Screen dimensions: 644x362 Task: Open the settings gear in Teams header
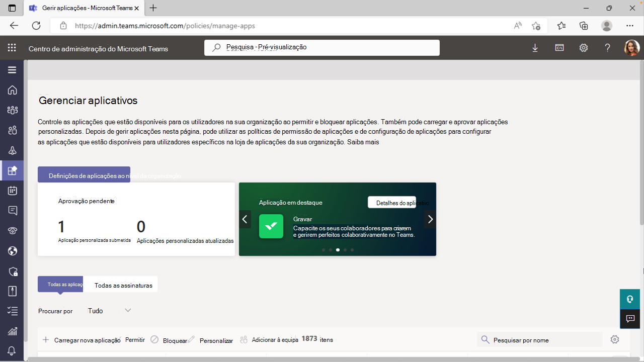[583, 48]
